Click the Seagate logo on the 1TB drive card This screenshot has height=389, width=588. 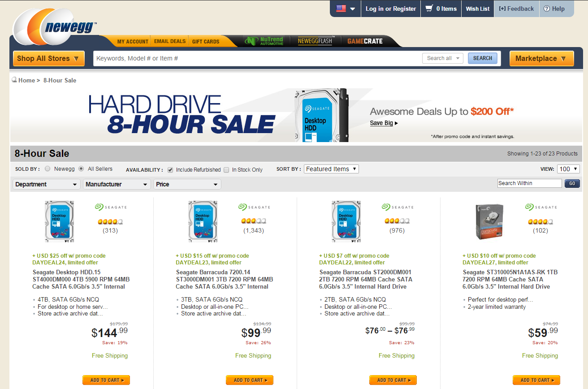tap(541, 207)
